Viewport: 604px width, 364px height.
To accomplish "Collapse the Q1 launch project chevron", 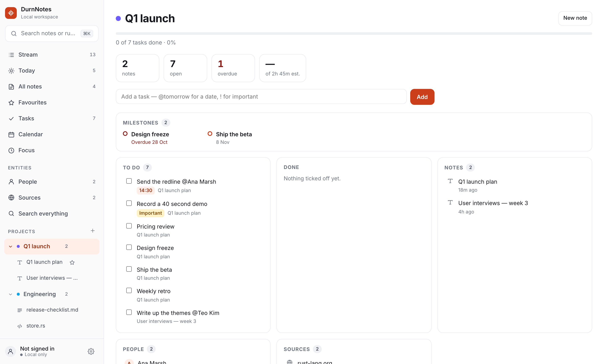I will click(x=10, y=246).
